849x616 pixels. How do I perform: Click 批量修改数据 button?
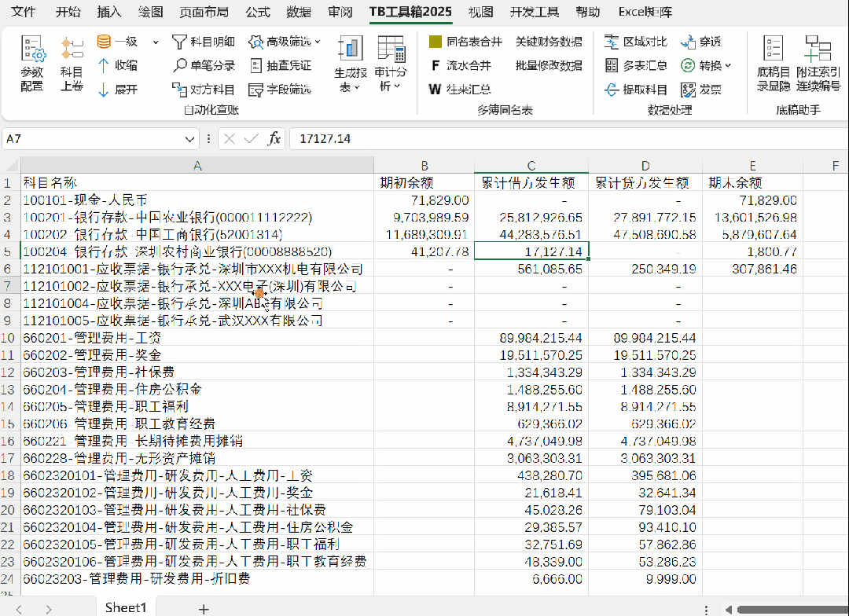pyautogui.click(x=549, y=65)
